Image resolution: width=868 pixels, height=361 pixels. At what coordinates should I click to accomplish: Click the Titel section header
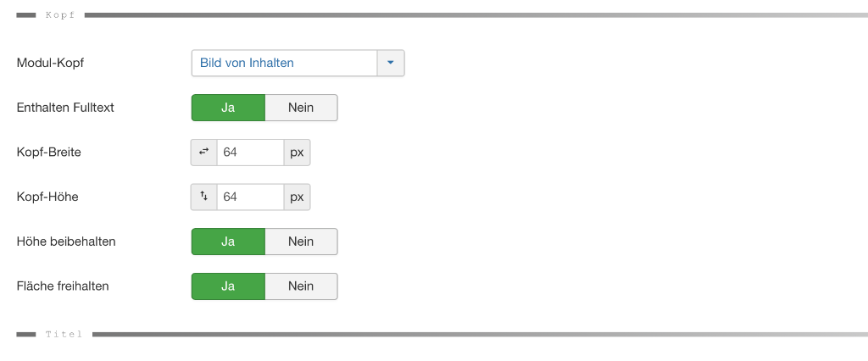[x=64, y=335]
